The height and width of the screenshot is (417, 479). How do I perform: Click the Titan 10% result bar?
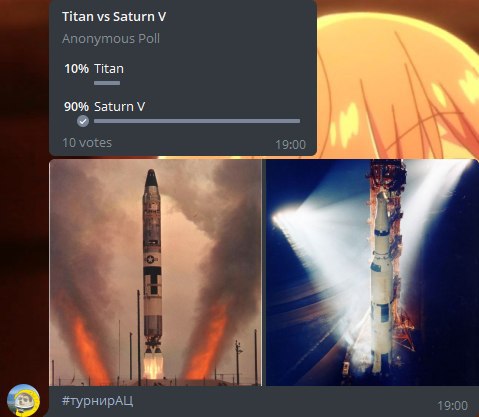click(107, 83)
